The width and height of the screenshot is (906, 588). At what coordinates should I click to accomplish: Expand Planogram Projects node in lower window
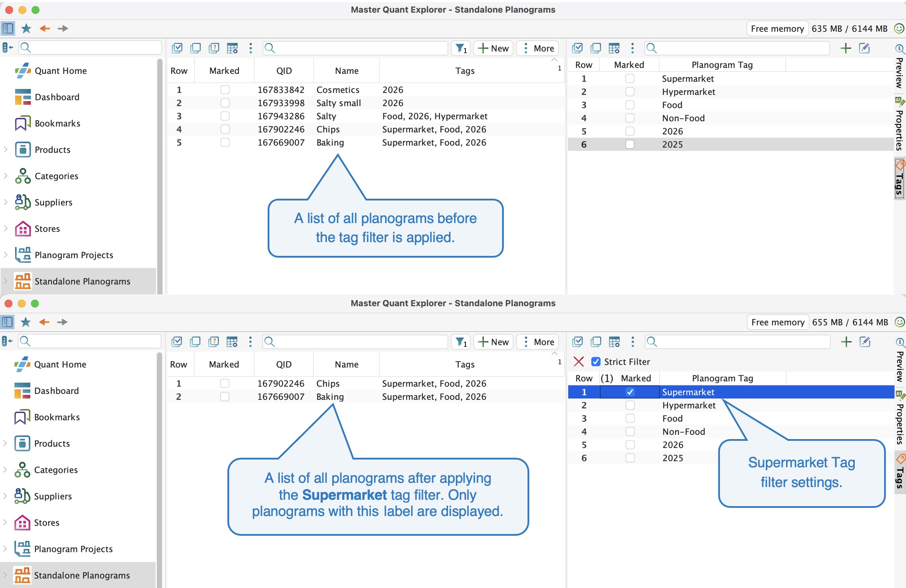tap(5, 548)
